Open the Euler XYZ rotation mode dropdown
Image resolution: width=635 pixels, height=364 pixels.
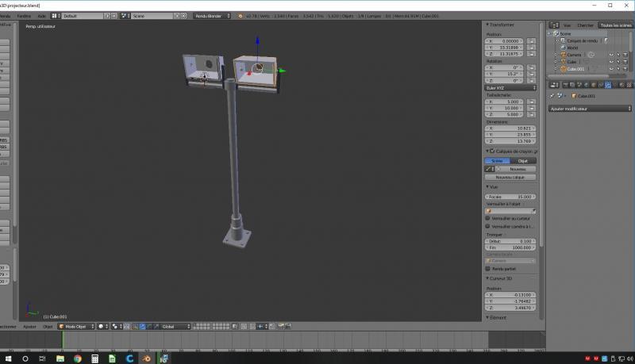click(511, 87)
